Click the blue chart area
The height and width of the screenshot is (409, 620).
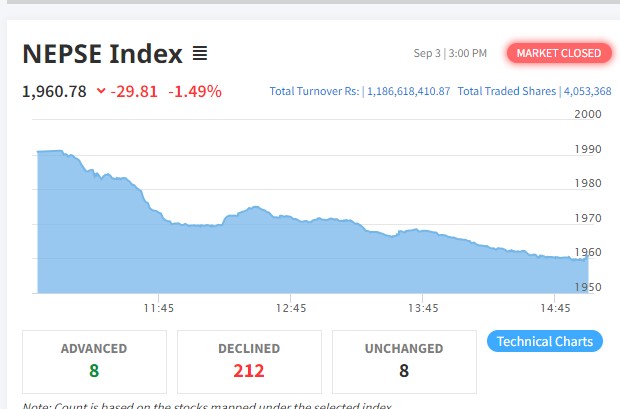(300, 260)
